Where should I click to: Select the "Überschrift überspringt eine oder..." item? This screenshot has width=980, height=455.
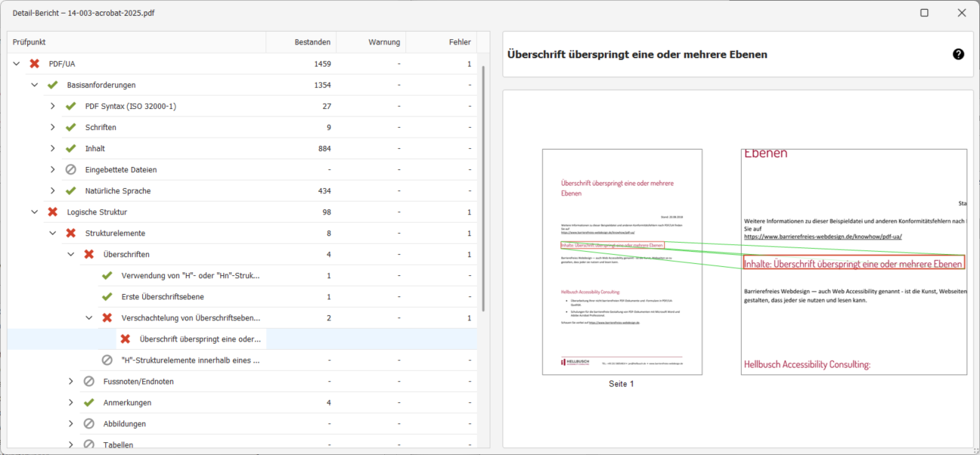(200, 339)
